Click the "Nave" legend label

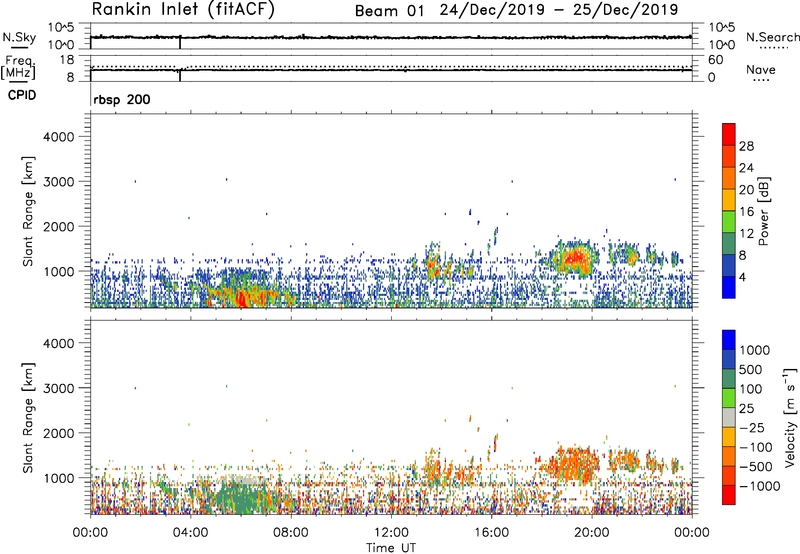pyautogui.click(x=761, y=70)
